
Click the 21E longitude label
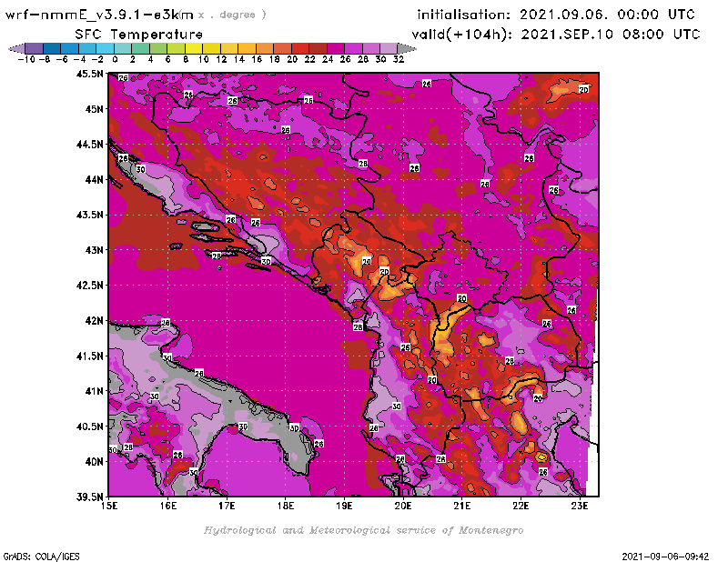coord(462,506)
